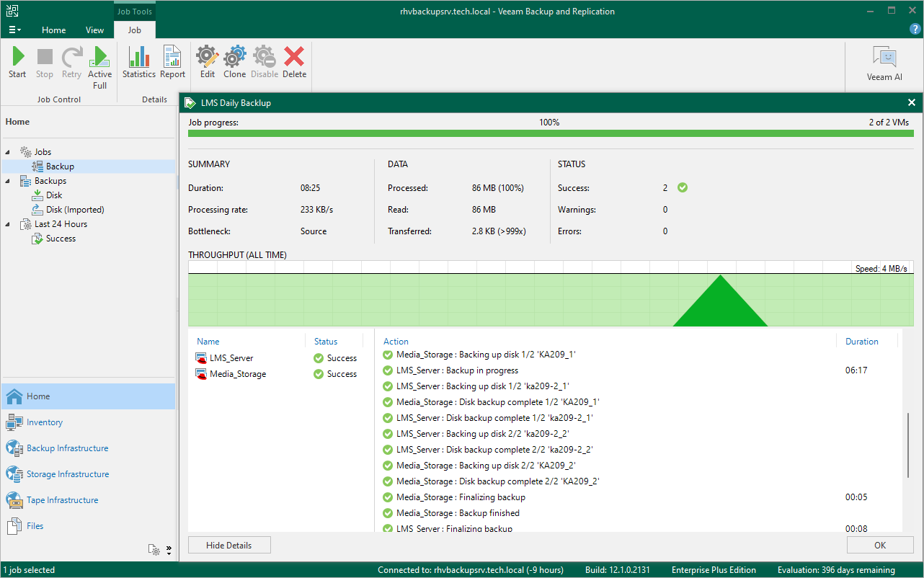Screen dimensions: 924x578
Task: Select log entry Backing up disk 1/2 'KA209_1'
Action: (487, 355)
